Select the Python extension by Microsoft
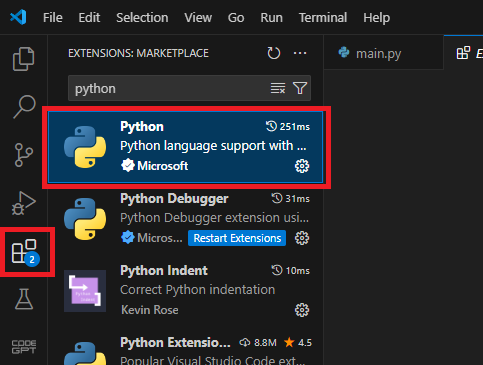Screen dimensions: 483x365 click(186, 147)
